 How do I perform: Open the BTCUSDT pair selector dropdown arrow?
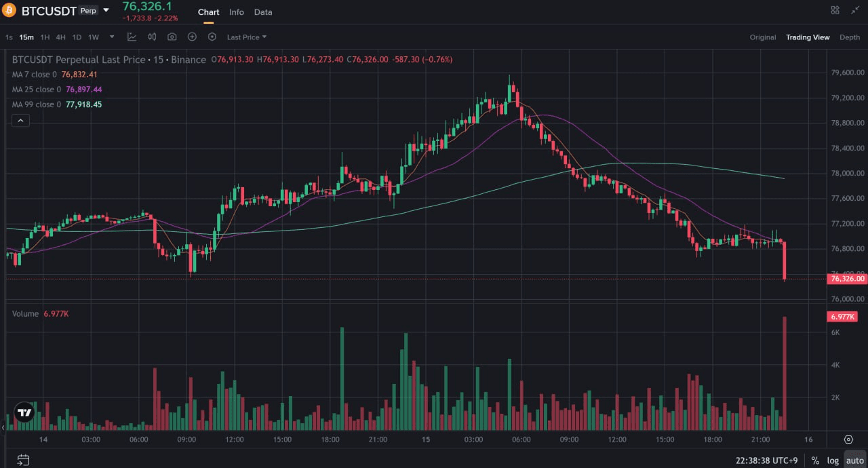pyautogui.click(x=106, y=11)
